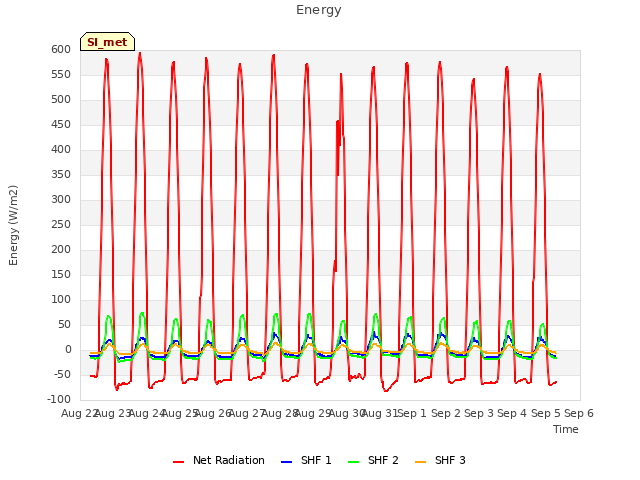The image size is (640, 480).
Task: Click the Aug 22 date tick label
Action: coord(78,413)
